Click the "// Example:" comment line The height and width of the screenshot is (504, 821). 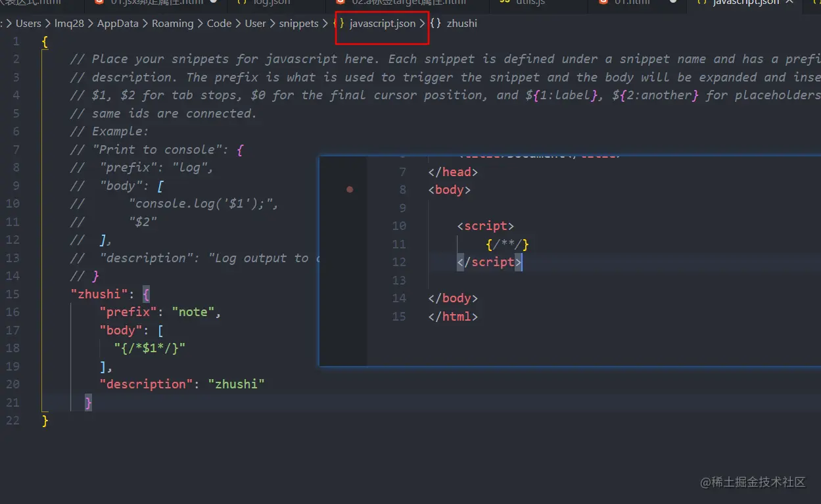pos(110,131)
